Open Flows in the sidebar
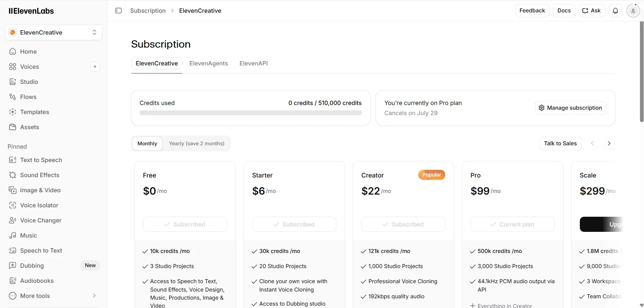The height and width of the screenshot is (308, 644). [53, 97]
